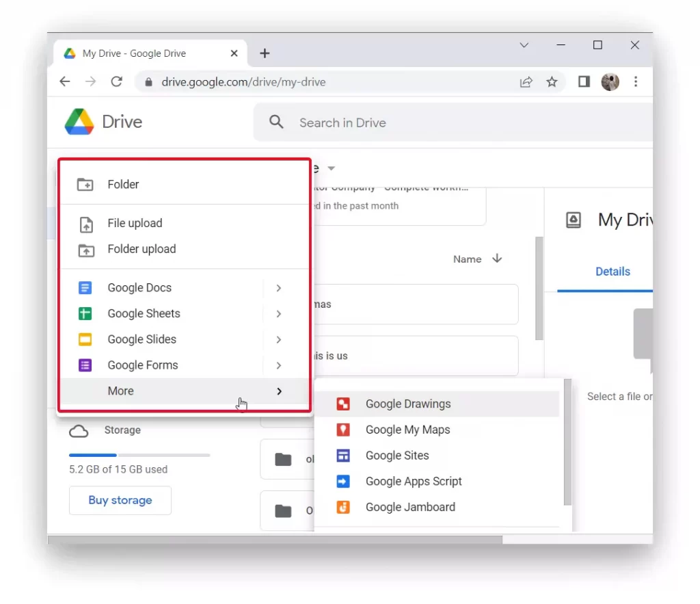Click the Drive logo
This screenshot has width=700, height=604.
(x=79, y=122)
